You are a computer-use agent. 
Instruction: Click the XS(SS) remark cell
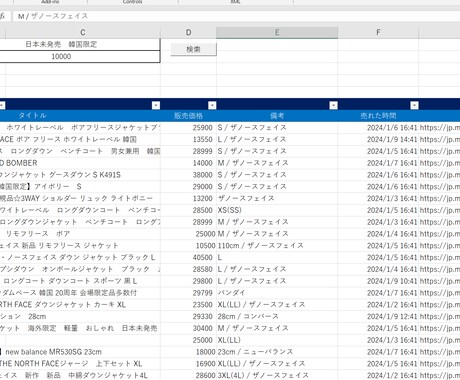(277, 210)
